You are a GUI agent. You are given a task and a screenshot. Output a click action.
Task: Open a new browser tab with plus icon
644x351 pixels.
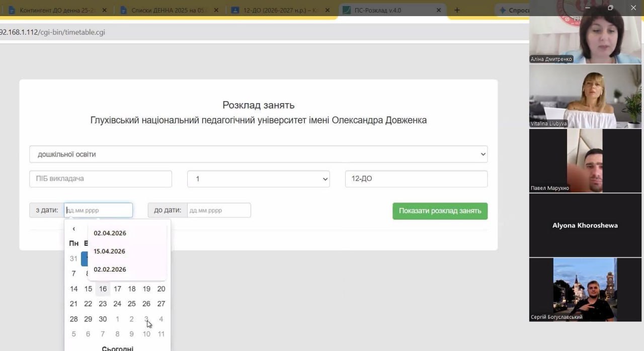pyautogui.click(x=457, y=10)
